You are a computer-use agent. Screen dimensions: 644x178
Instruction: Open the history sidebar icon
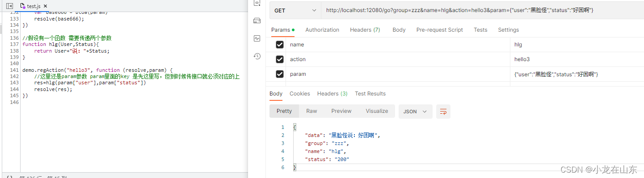(x=257, y=56)
